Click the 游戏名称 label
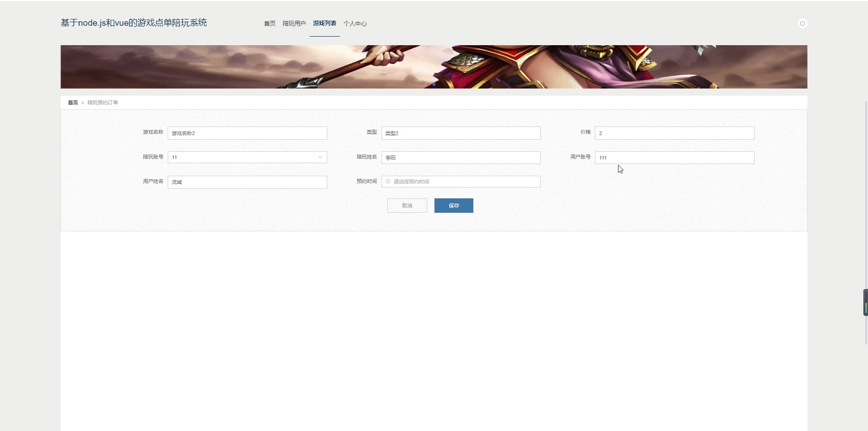868x431 pixels. 153,132
